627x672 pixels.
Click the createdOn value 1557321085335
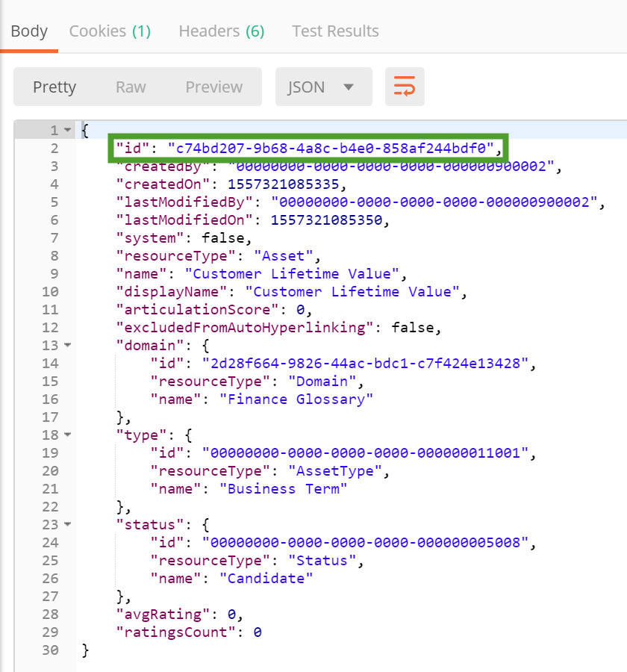tap(284, 184)
